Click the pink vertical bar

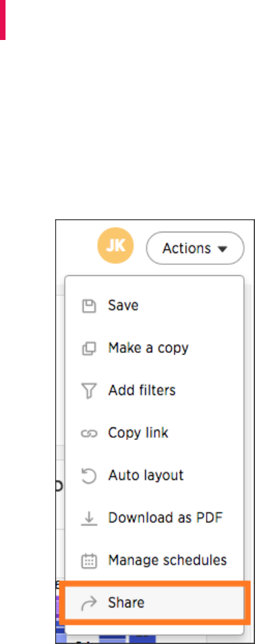[3, 20]
